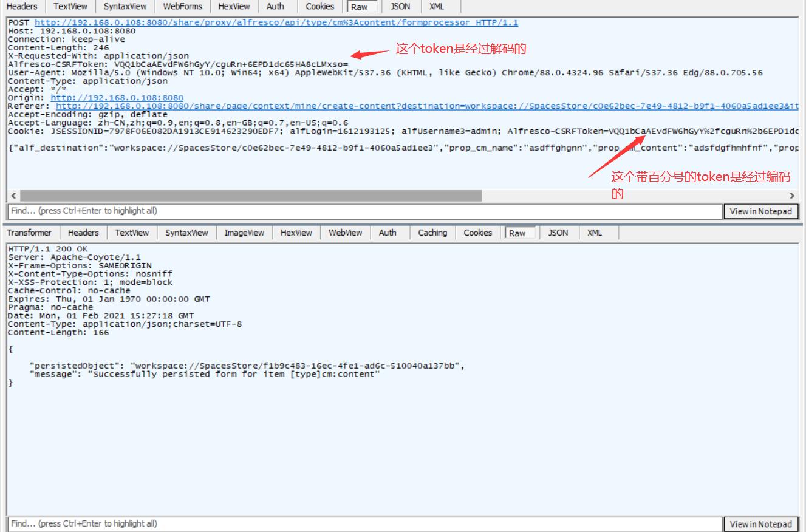Open the response Auth tab

point(388,233)
